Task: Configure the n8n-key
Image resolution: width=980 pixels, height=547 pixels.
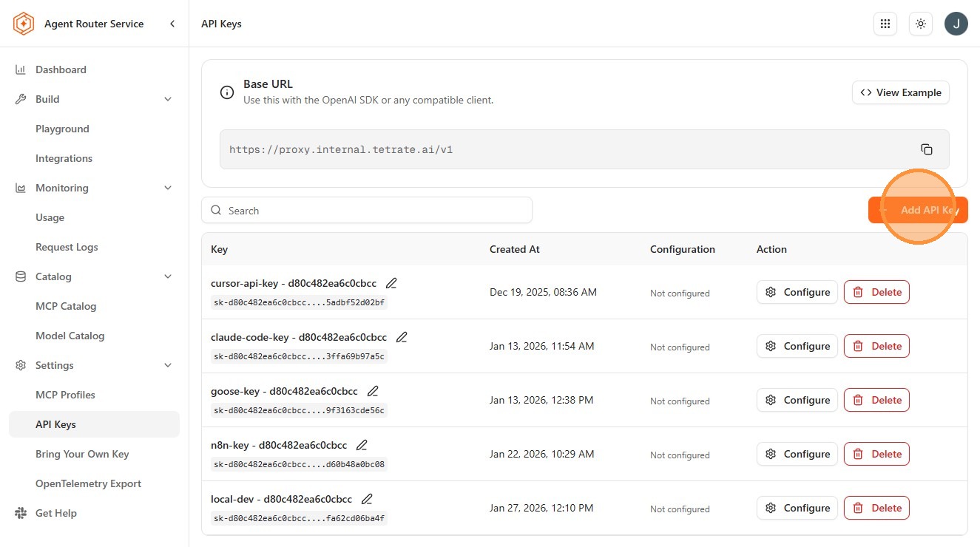Action: tap(797, 454)
